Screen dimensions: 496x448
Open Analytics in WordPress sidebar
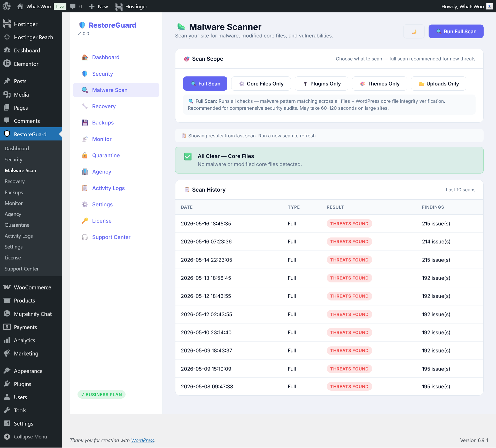pyautogui.click(x=31, y=340)
